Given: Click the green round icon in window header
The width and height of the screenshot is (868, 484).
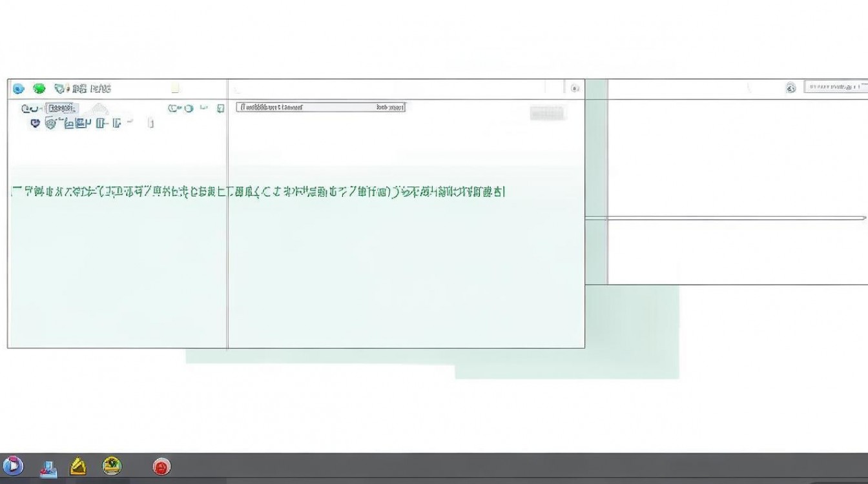Looking at the screenshot, I should [39, 88].
